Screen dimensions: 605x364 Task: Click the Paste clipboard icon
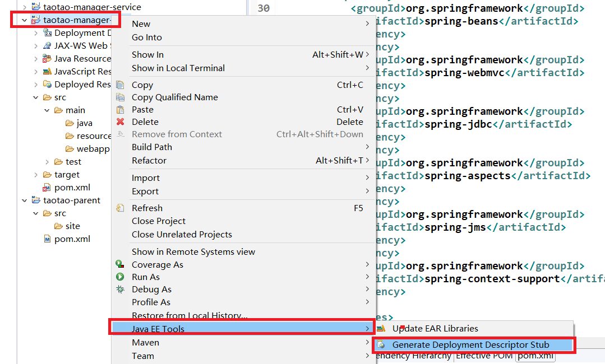(121, 110)
